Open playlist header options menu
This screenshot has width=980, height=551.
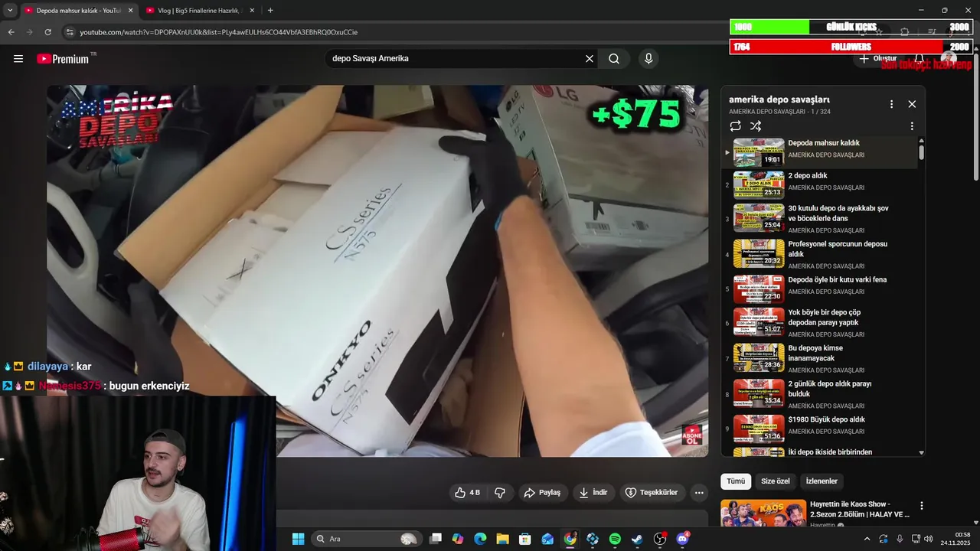[x=891, y=104]
